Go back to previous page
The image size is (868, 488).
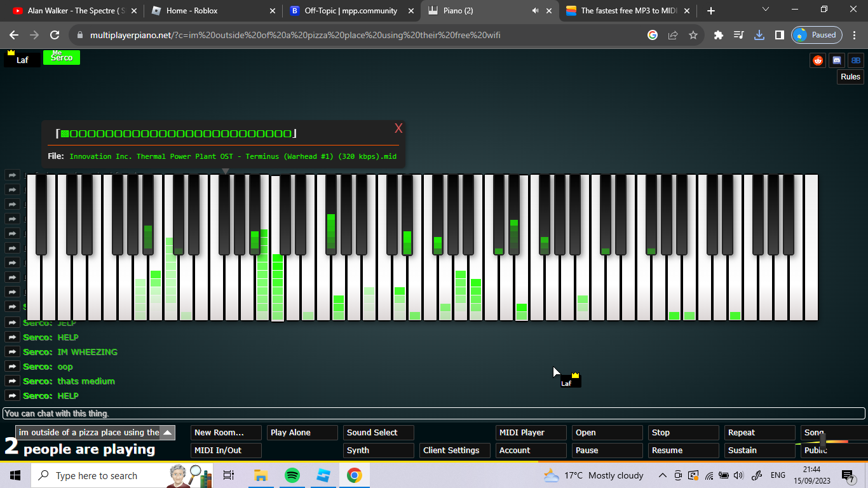pyautogui.click(x=14, y=35)
